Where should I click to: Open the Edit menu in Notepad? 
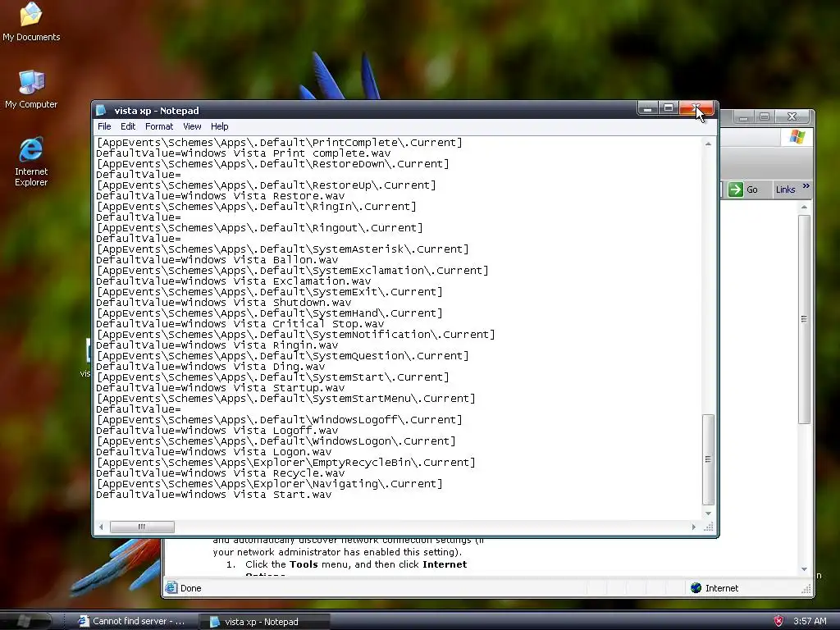[x=128, y=126]
